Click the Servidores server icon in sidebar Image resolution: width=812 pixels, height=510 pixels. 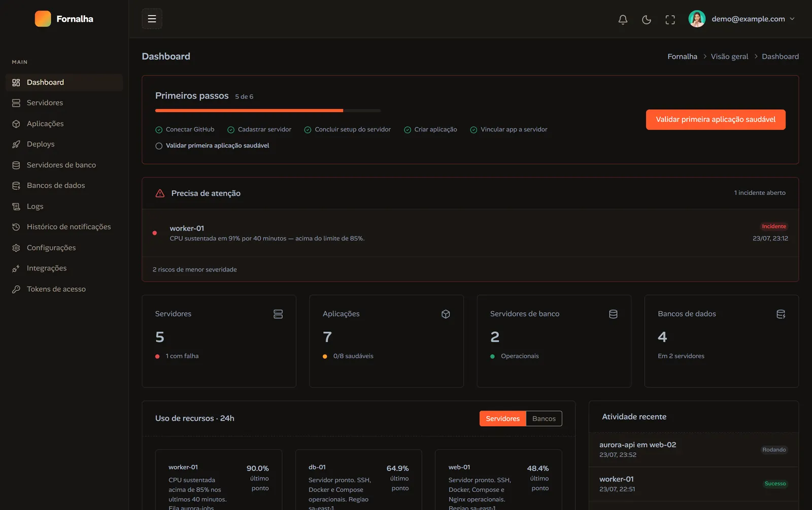pos(16,103)
